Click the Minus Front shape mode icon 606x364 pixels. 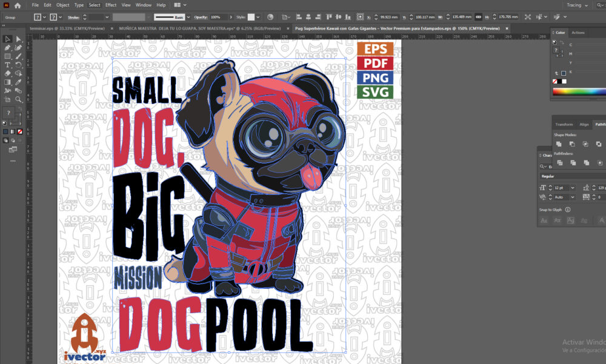572,144
